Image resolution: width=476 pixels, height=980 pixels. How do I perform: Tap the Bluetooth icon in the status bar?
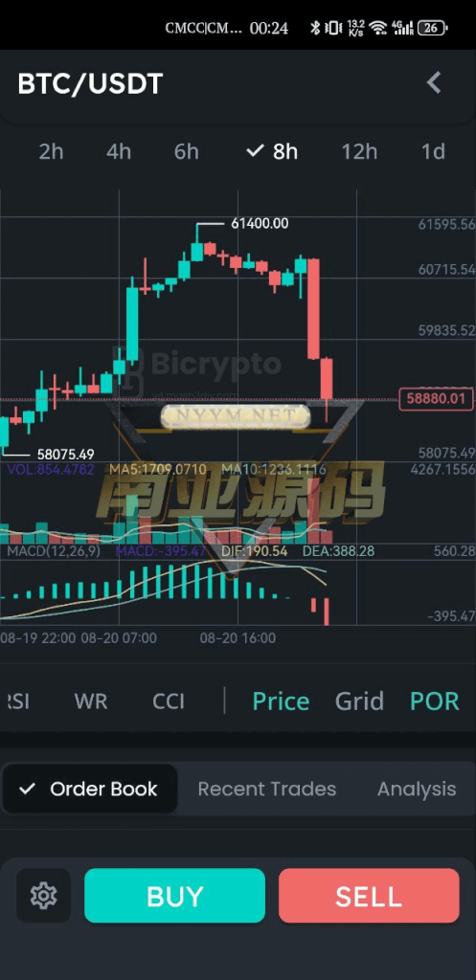[x=315, y=28]
